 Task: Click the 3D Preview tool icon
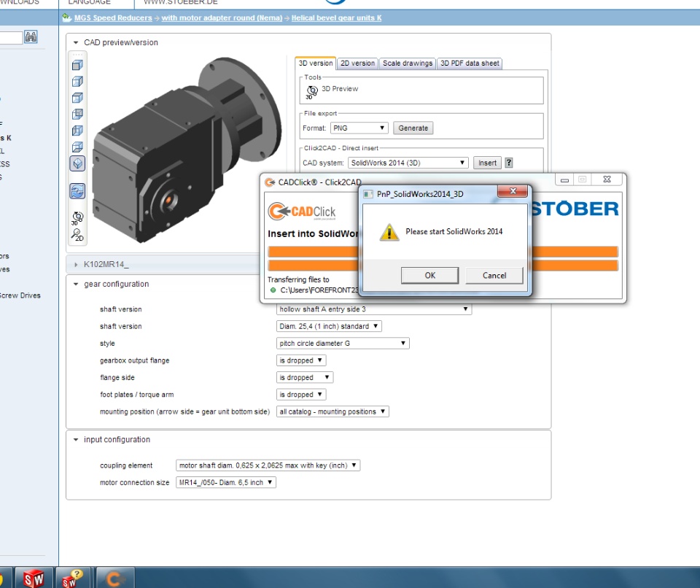coord(311,91)
